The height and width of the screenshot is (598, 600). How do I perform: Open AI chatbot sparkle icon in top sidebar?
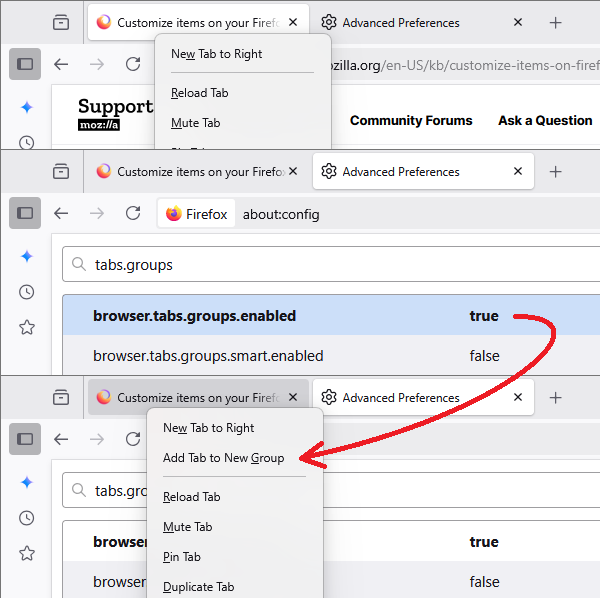(27, 107)
